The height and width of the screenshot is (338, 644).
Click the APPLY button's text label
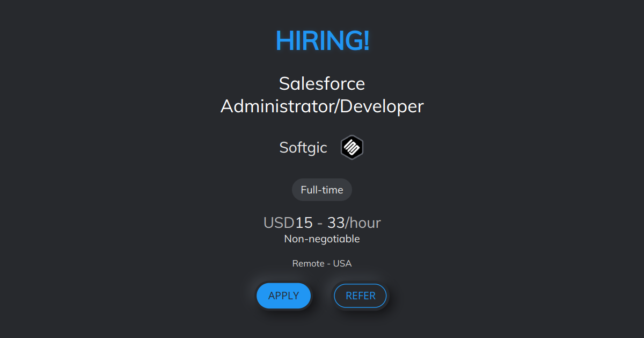[283, 296]
